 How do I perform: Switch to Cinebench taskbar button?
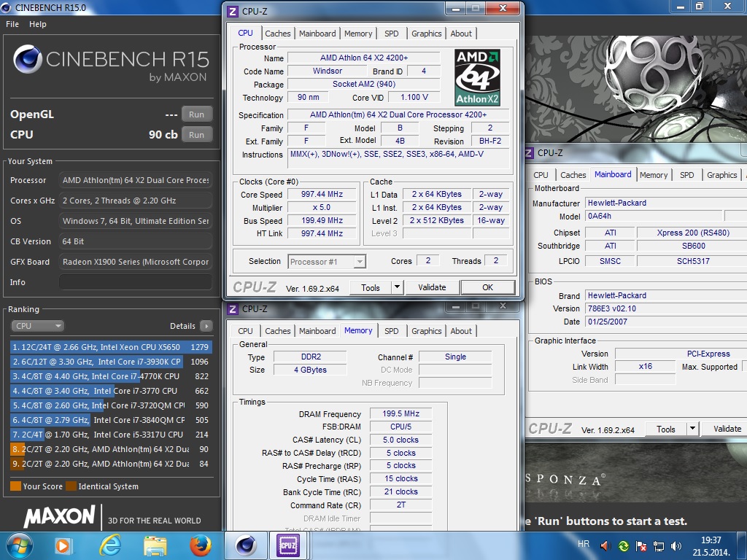246,545
